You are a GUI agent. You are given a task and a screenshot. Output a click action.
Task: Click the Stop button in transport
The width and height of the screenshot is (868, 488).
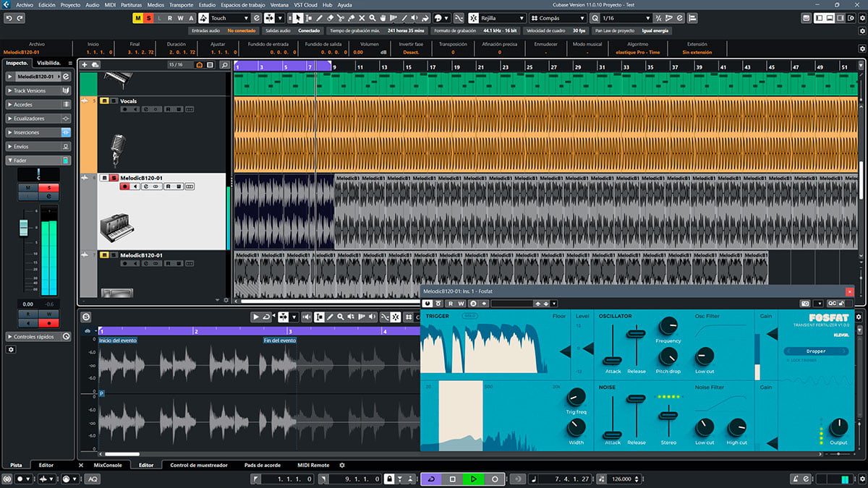coord(453,479)
